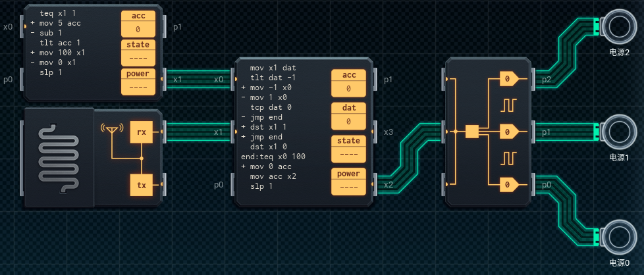Click the 电源2 power connector
The height and width of the screenshot is (275, 644).
(619, 27)
